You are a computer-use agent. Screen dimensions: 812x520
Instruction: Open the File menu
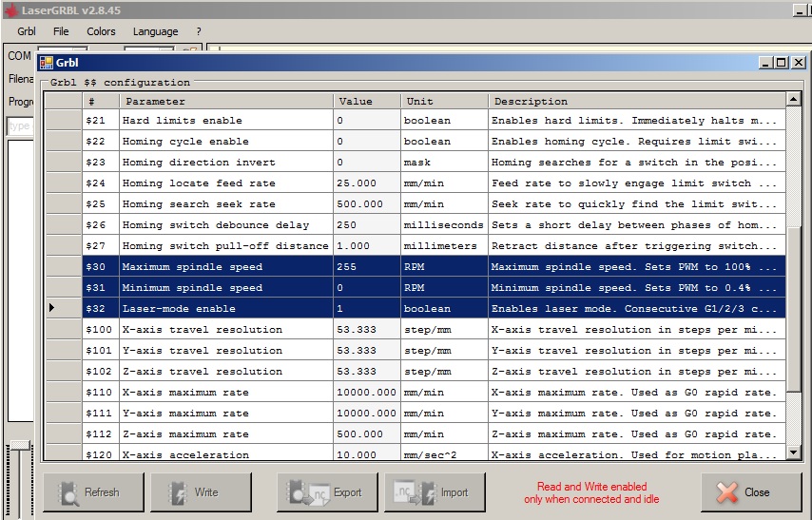(61, 31)
